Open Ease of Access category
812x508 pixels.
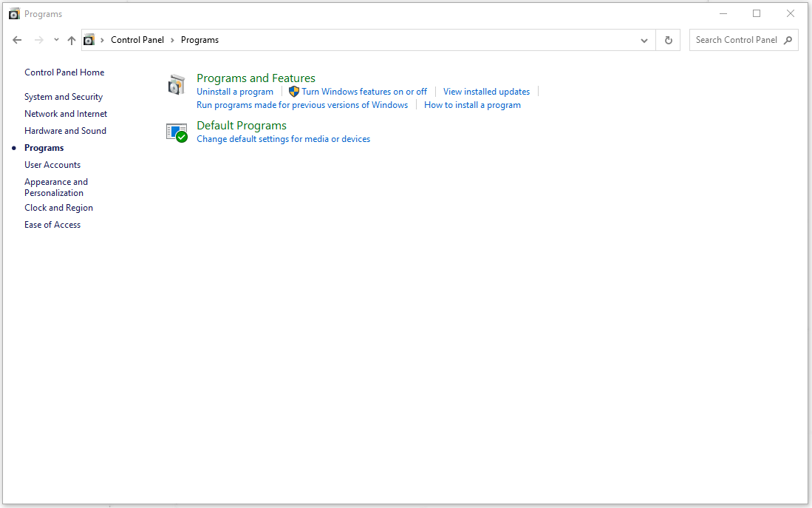tap(52, 225)
